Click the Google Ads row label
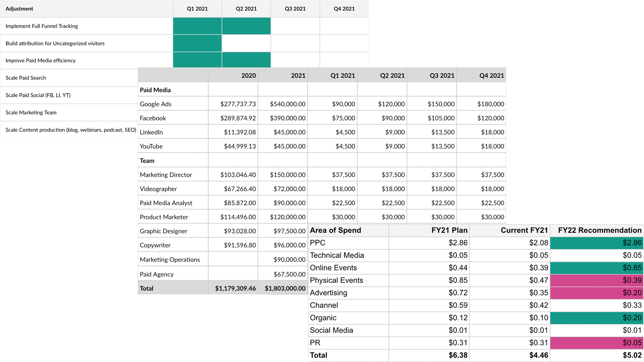The height and width of the screenshot is (362, 644). click(x=156, y=104)
